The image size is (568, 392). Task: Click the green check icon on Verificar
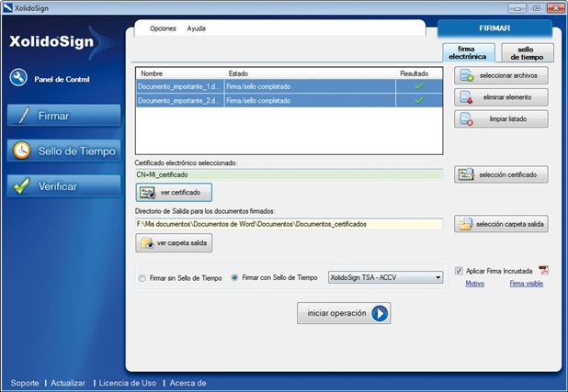pyautogui.click(x=21, y=185)
